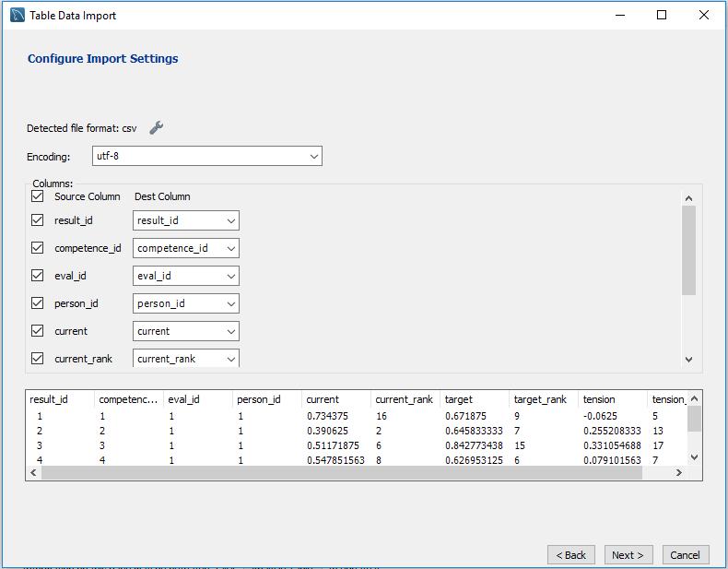Close the Table Data Import window
This screenshot has width=728, height=569.
tap(703, 15)
